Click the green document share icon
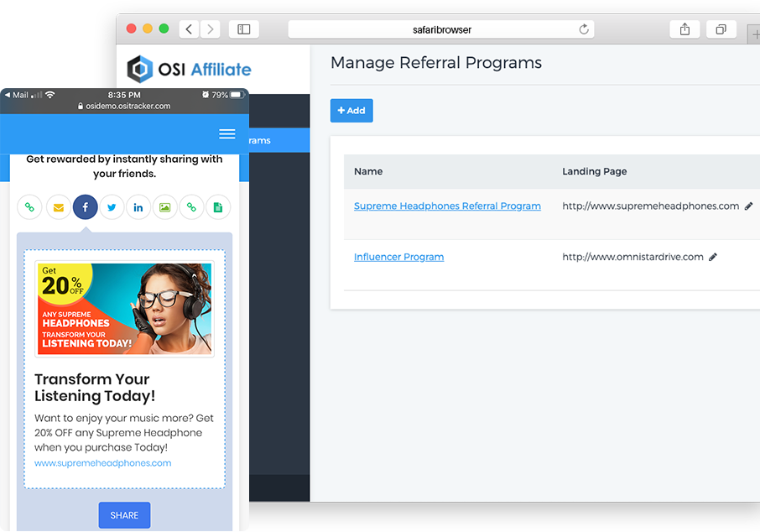This screenshot has height=532, width=760. pyautogui.click(x=218, y=207)
